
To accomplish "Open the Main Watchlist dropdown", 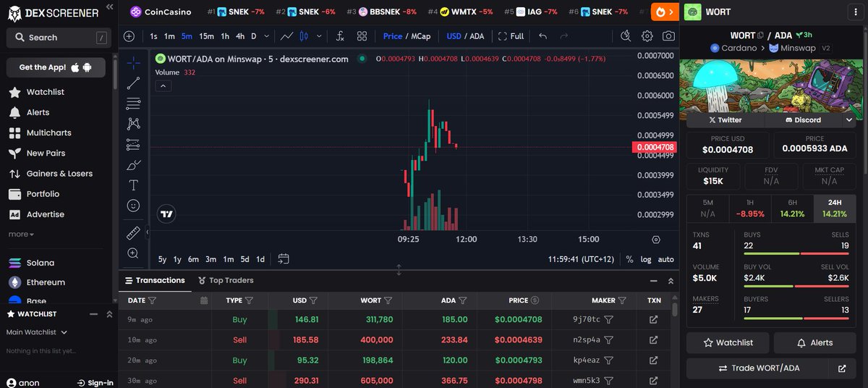I will [37, 332].
